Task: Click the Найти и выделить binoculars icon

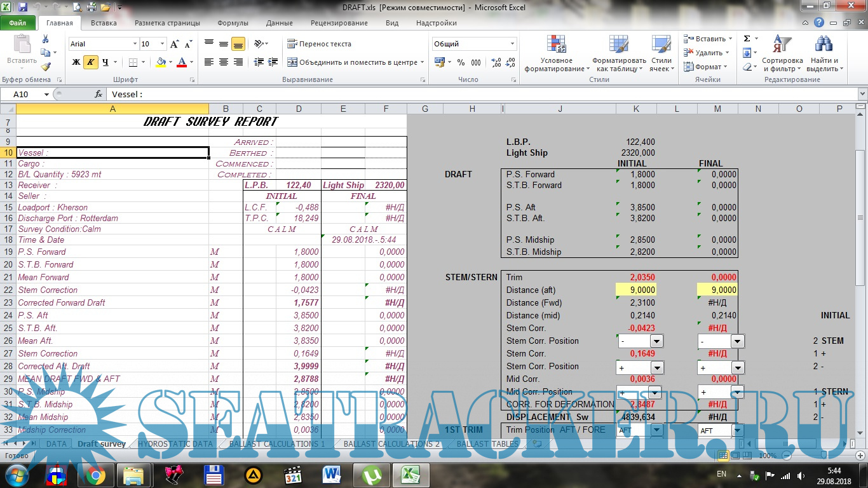Action: click(x=823, y=54)
